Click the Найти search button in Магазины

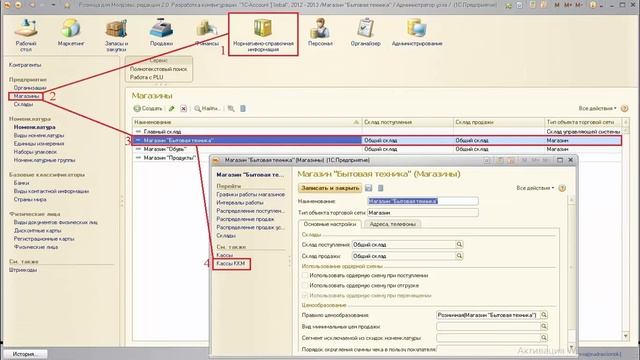point(207,109)
